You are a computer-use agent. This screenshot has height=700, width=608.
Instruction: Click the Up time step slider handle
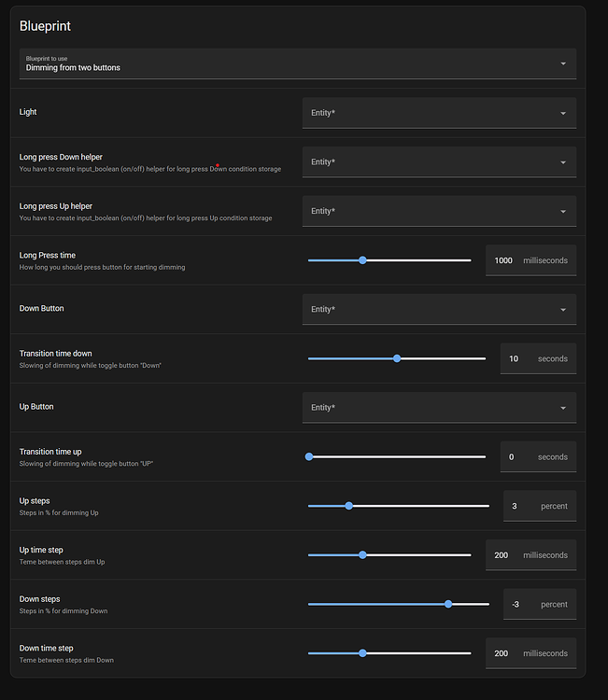pyautogui.click(x=362, y=555)
